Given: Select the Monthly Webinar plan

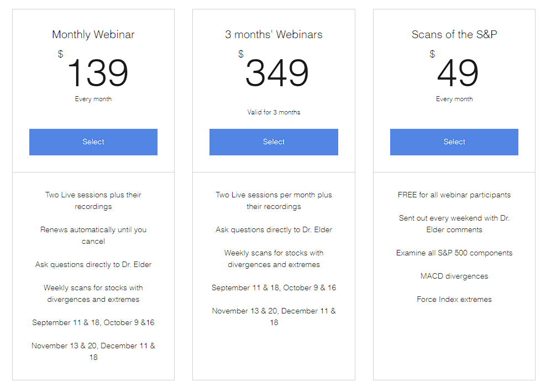Looking at the screenshot, I should point(93,142).
